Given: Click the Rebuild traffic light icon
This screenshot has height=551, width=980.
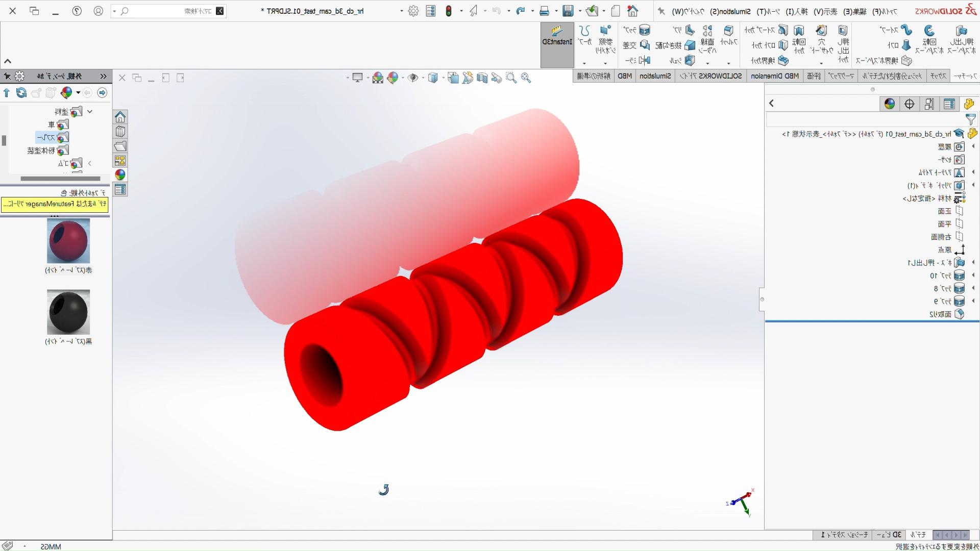Looking at the screenshot, I should (x=449, y=11).
